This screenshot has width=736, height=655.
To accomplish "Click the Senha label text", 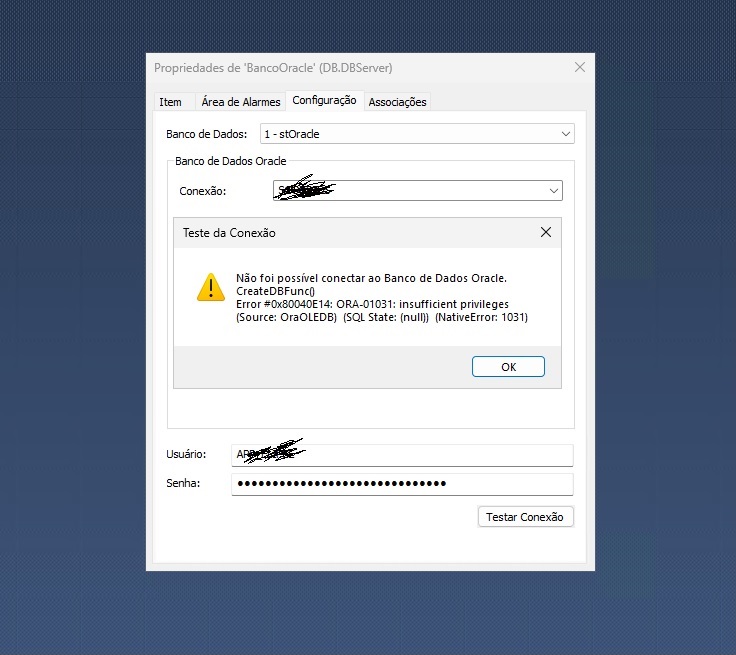I will click(183, 484).
